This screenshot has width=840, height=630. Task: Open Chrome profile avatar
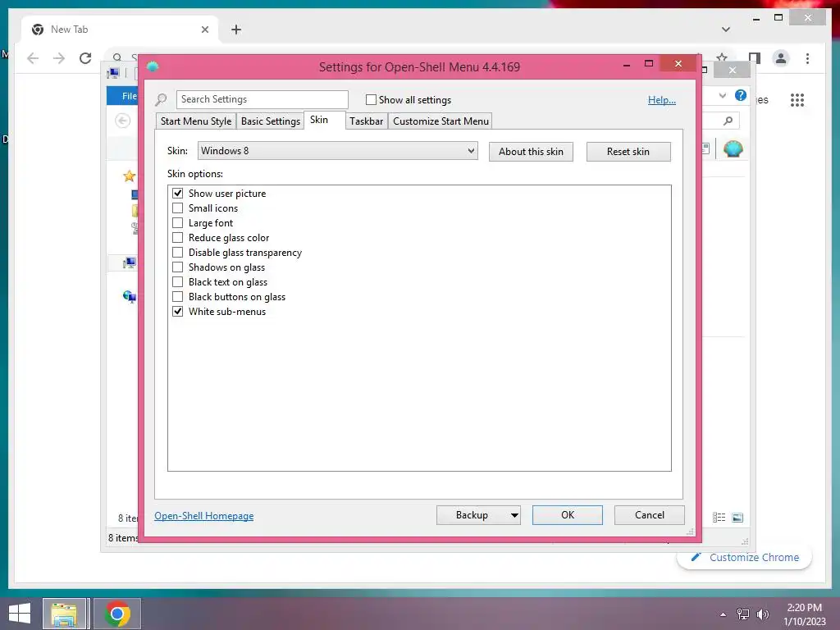point(781,58)
